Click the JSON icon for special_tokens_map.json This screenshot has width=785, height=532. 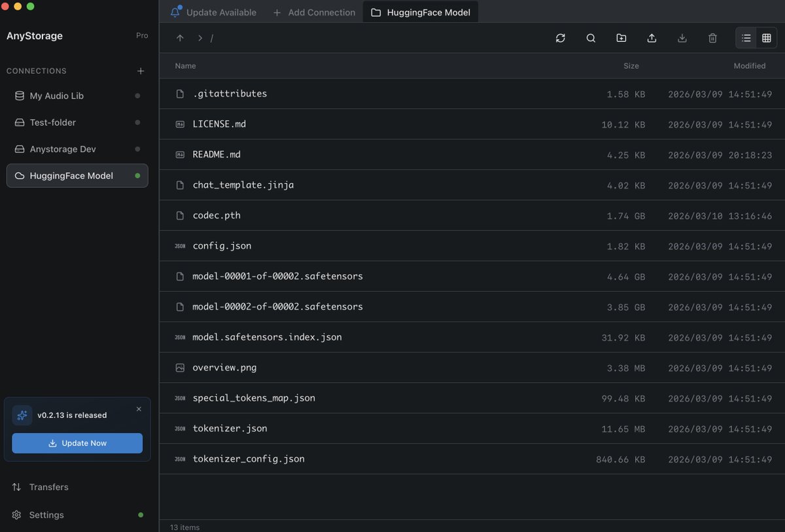pos(180,398)
